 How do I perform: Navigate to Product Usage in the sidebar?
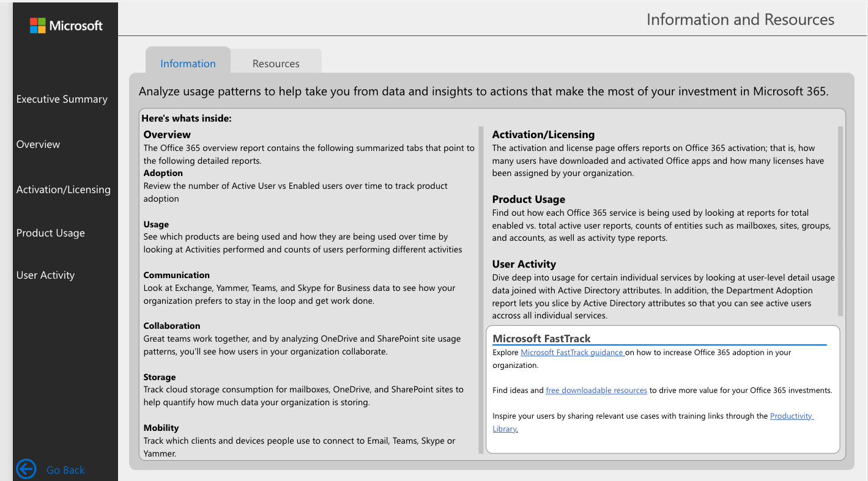(51, 233)
